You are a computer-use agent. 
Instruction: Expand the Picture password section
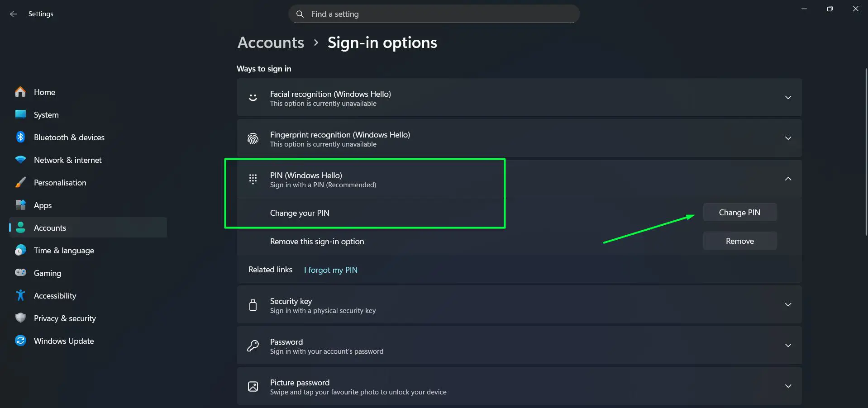pyautogui.click(x=788, y=386)
